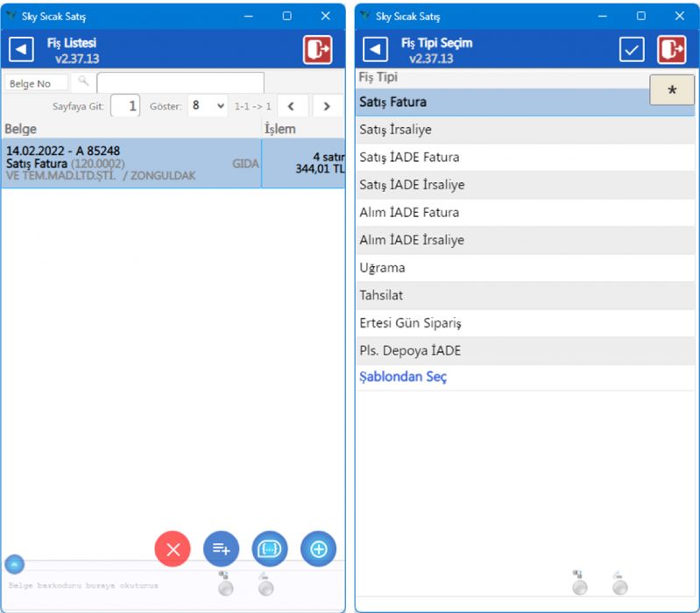700x613 pixels.
Task: Click the blue plus circle add button
Action: (318, 549)
